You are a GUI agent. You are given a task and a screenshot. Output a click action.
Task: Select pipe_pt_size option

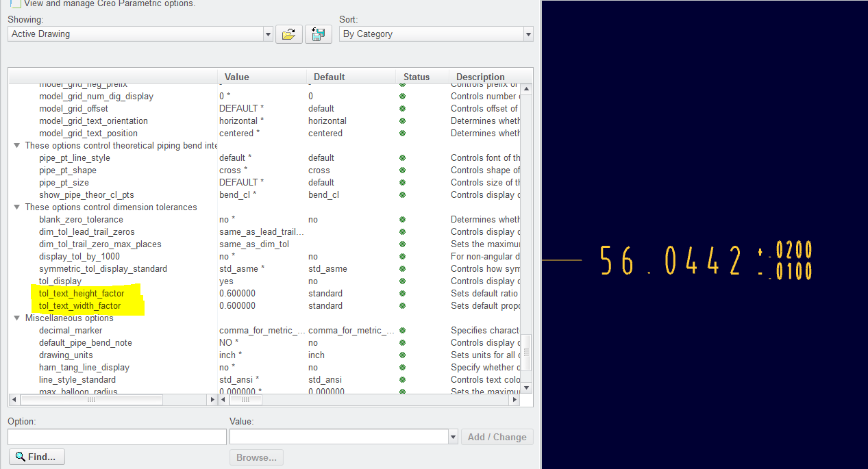pyautogui.click(x=63, y=183)
